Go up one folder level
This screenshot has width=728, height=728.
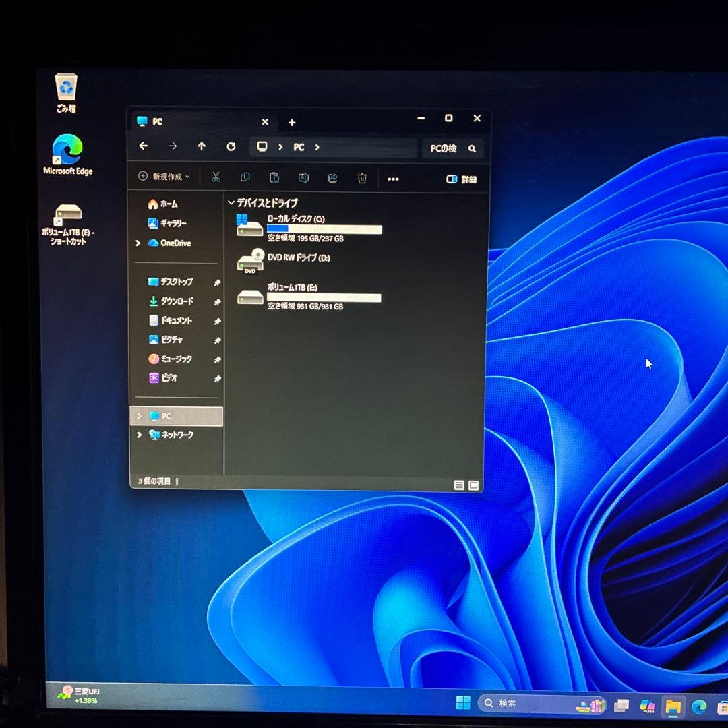pos(202,146)
